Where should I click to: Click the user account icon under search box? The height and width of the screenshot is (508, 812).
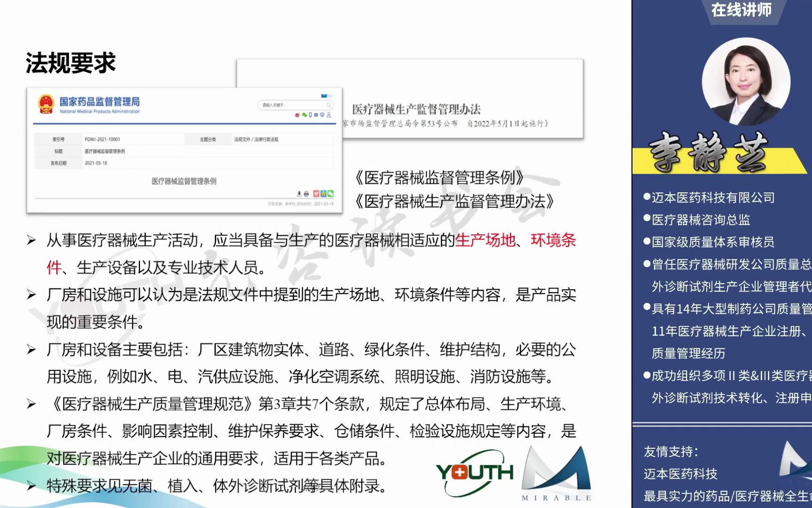click(x=328, y=115)
